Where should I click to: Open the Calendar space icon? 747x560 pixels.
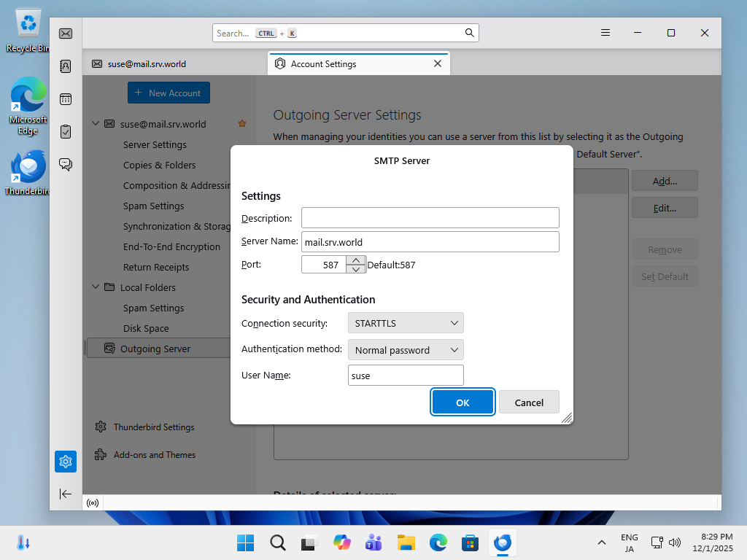[x=66, y=99]
